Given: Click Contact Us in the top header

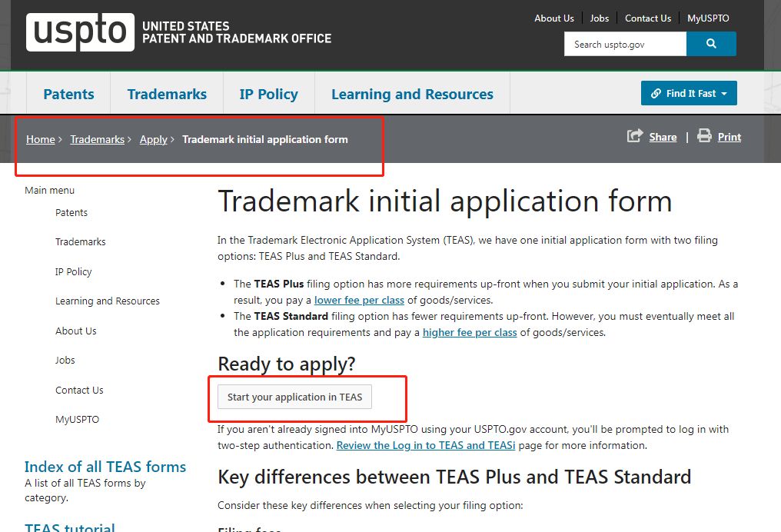Looking at the screenshot, I should tap(648, 18).
